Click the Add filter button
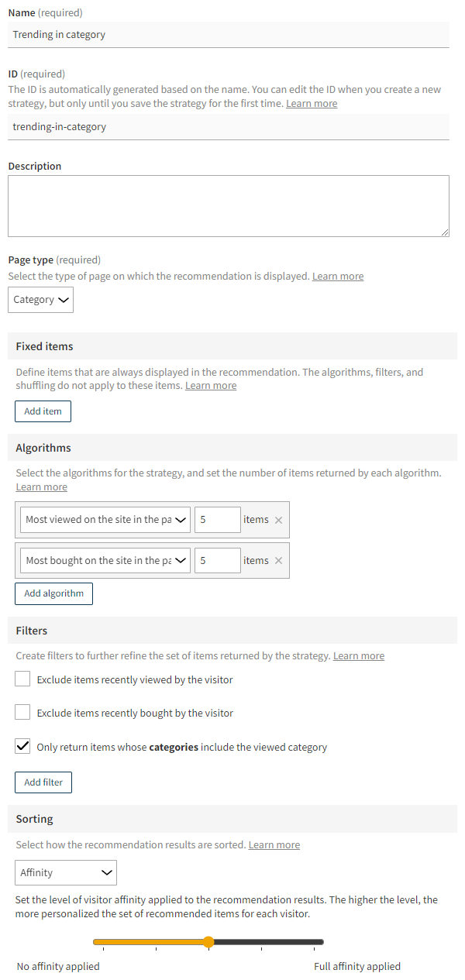Viewport: 465px width, 980px height. click(43, 782)
